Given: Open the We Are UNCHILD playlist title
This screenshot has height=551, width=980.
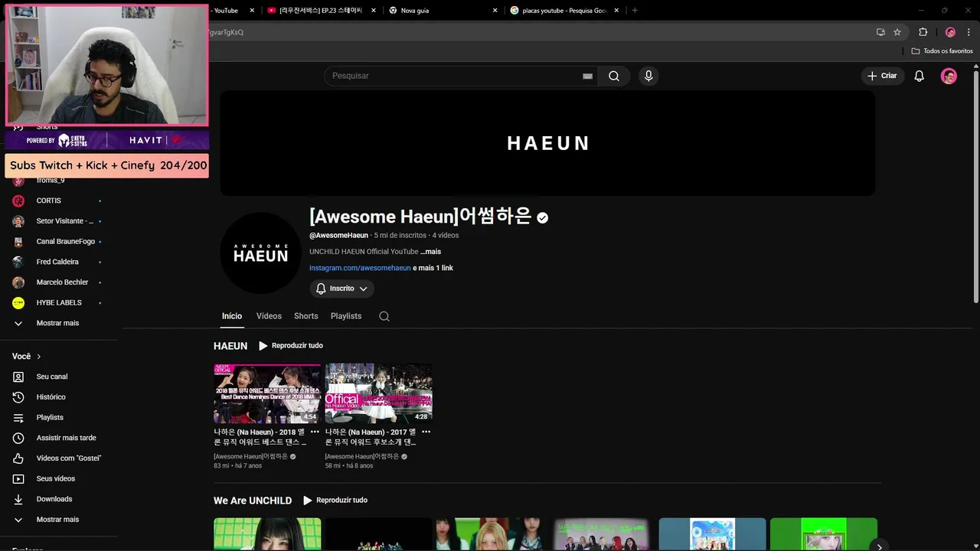Looking at the screenshot, I should (x=253, y=500).
